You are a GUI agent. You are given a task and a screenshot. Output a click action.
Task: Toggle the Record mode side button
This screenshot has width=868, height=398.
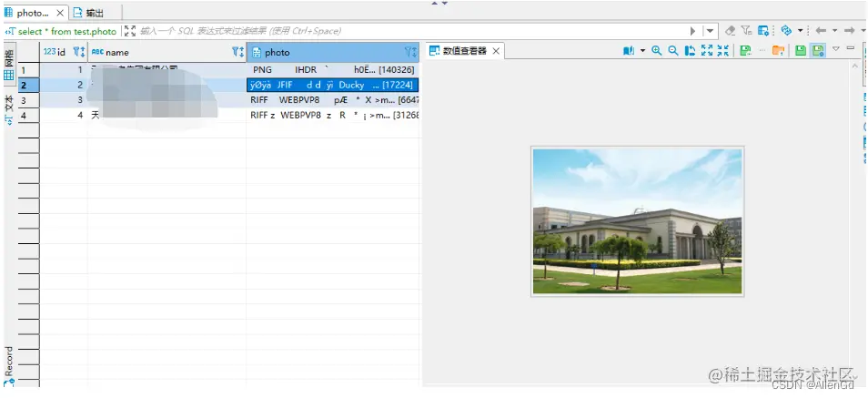9,366
